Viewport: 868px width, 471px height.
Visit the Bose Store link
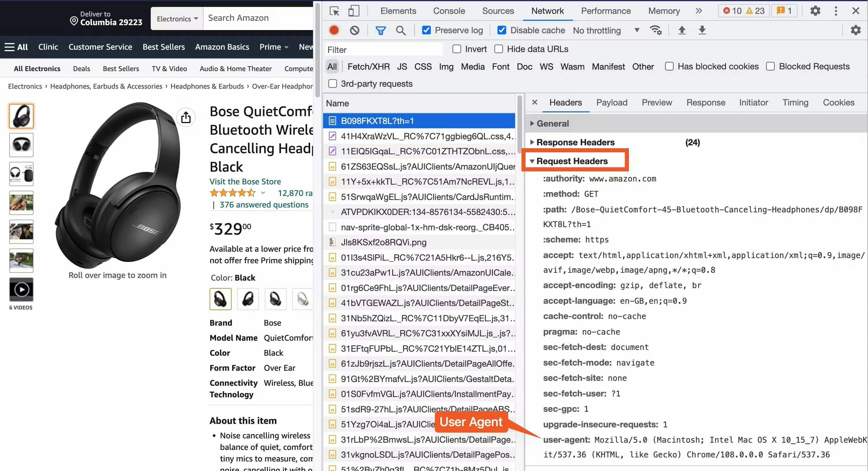click(245, 181)
